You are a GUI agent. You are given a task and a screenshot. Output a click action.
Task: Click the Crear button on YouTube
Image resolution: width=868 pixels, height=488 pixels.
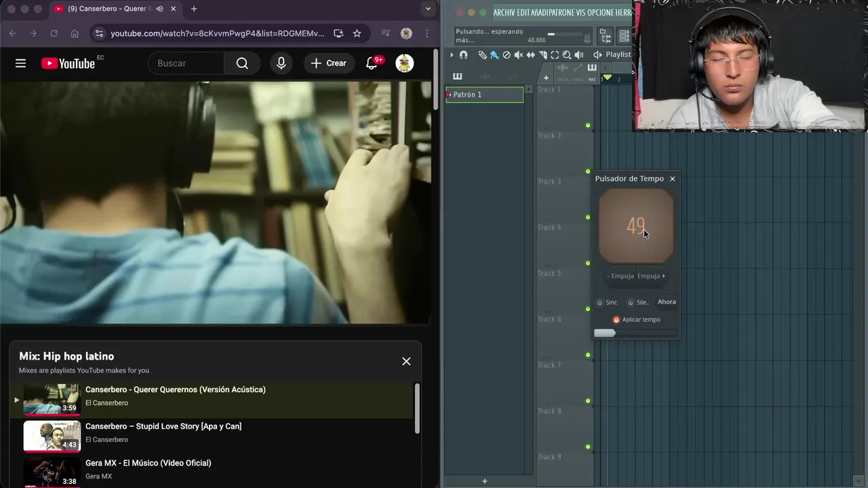click(x=329, y=63)
